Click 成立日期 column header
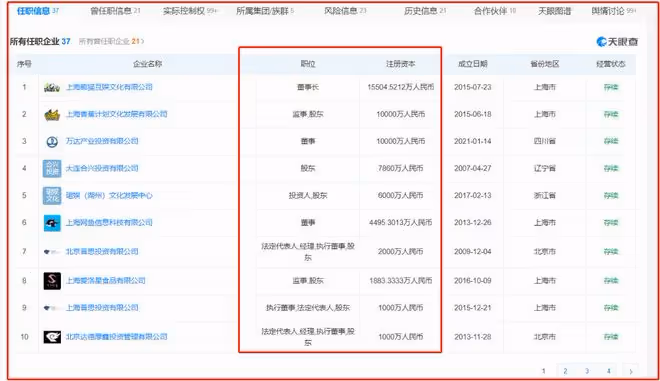660x381 pixels. point(473,64)
